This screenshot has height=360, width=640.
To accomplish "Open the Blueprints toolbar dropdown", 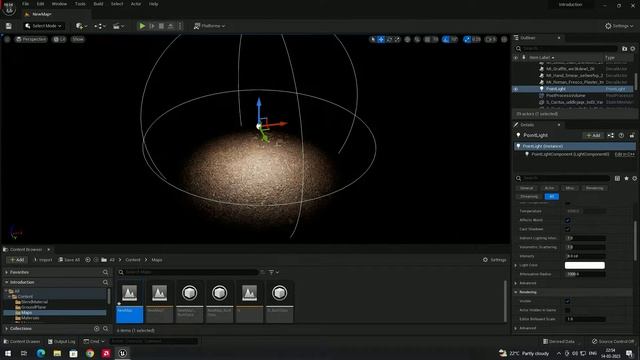I will 100,26.
